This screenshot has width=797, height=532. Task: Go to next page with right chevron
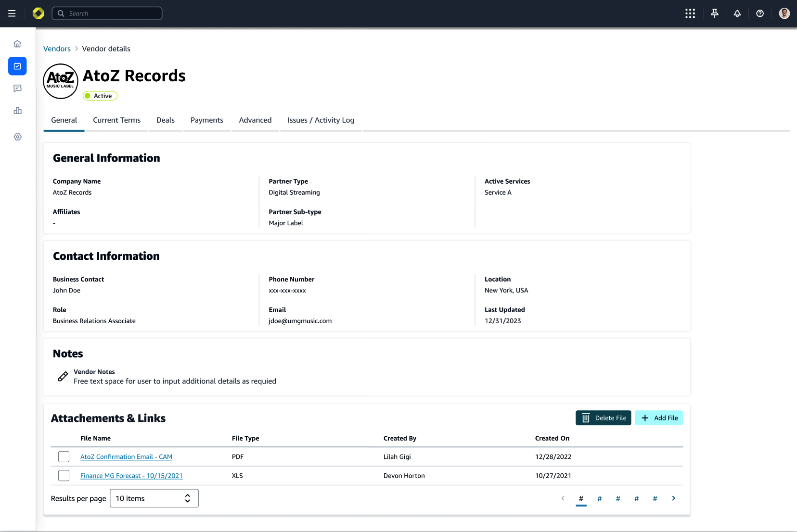673,498
